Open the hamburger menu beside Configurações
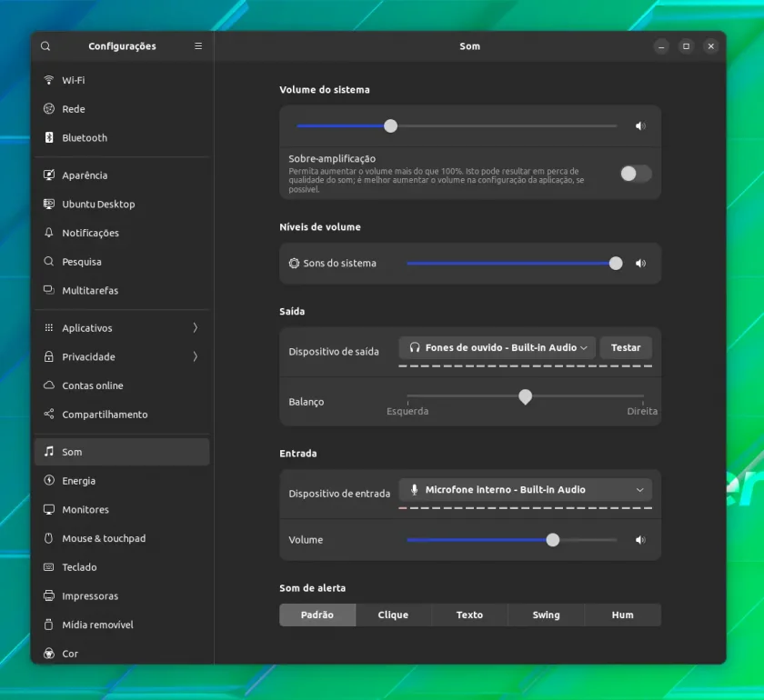The width and height of the screenshot is (764, 700). [x=198, y=45]
